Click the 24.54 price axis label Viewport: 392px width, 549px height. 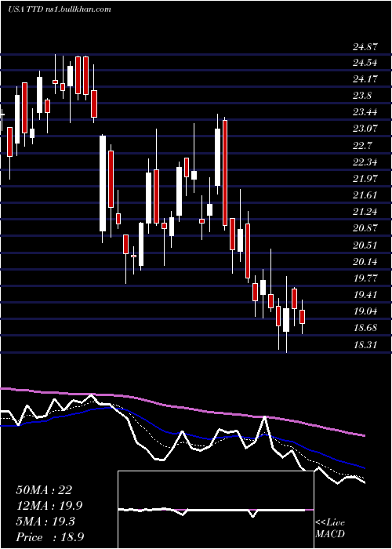pyautogui.click(x=365, y=63)
